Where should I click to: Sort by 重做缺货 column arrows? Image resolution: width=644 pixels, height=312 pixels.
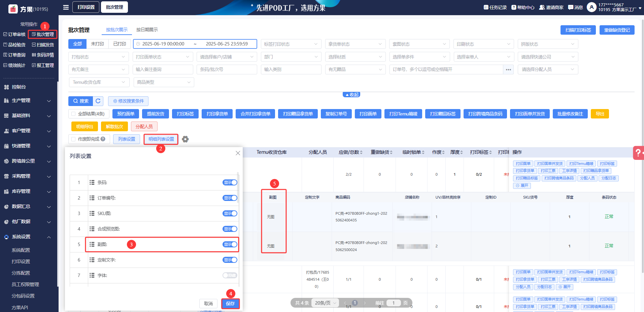coord(391,152)
